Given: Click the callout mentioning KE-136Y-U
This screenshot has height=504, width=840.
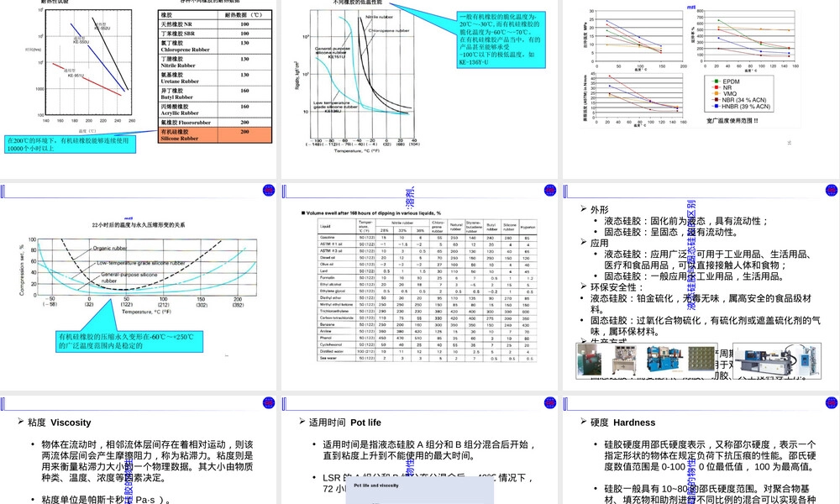Looking at the screenshot, I should pos(501,39).
